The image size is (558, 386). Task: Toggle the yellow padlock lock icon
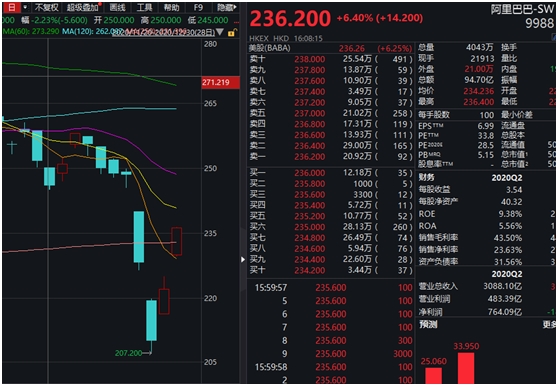[232, 33]
